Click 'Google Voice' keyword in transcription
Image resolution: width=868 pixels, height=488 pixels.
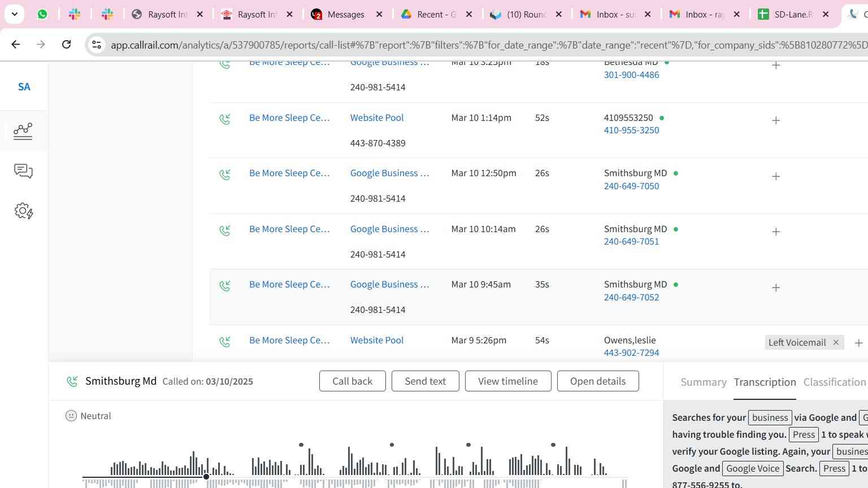point(753,468)
